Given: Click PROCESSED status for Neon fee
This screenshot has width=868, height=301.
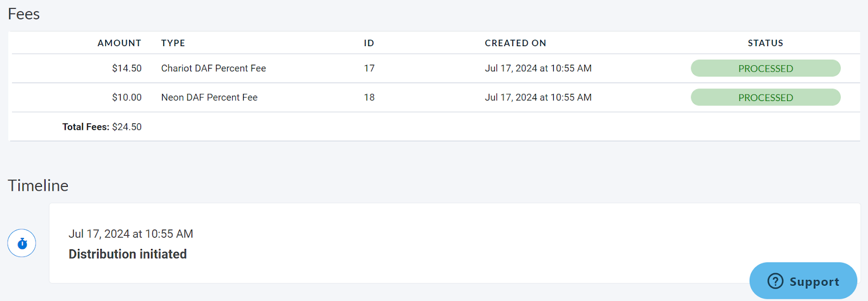Looking at the screenshot, I should pos(765,98).
